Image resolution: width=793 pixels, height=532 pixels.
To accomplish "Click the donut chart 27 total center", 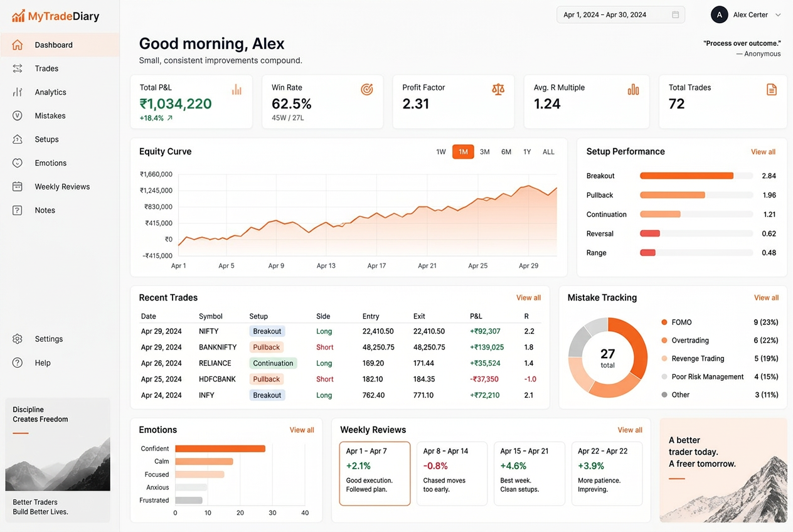I will 607,357.
